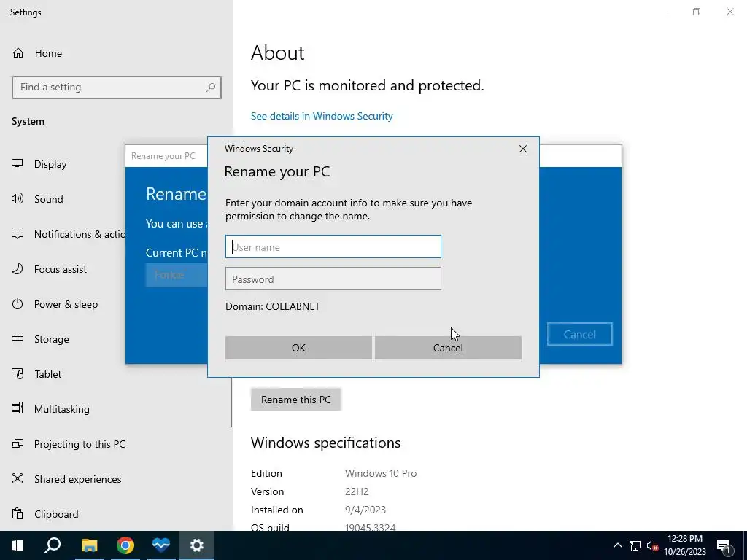Minimize the Settings window
The width and height of the screenshot is (747, 560).
663,12
